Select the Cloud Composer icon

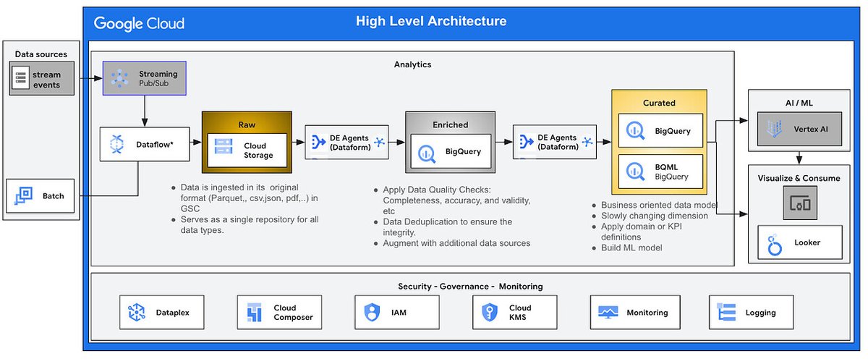(254, 313)
